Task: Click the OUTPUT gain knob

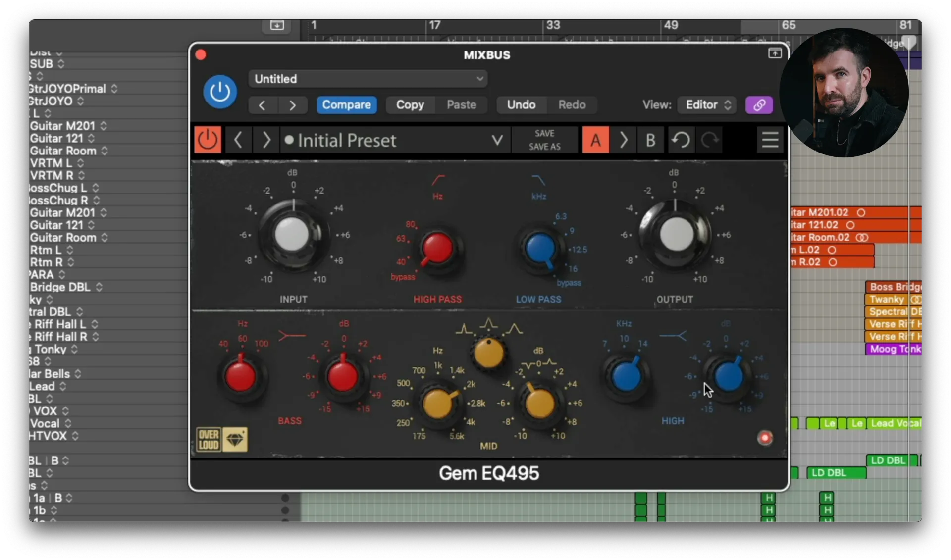Action: pyautogui.click(x=676, y=235)
